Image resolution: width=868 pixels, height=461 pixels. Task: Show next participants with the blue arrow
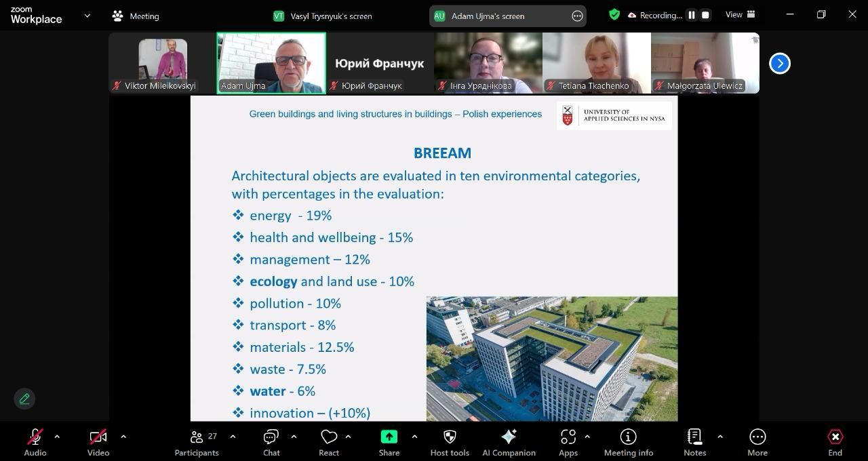[x=780, y=63]
